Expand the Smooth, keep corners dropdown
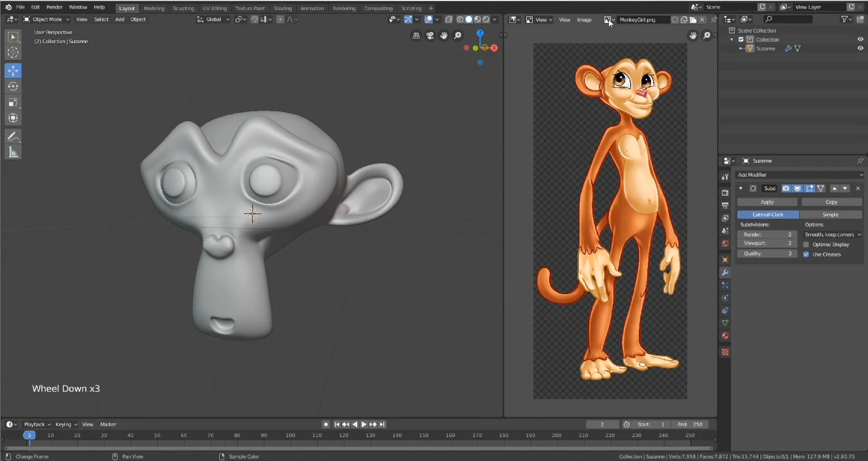The image size is (868, 461). pyautogui.click(x=832, y=235)
